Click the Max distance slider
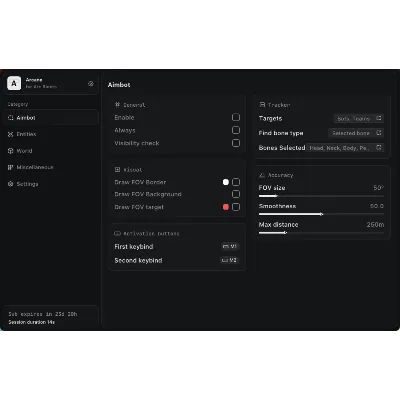400x400 pixels. [x=321, y=233]
